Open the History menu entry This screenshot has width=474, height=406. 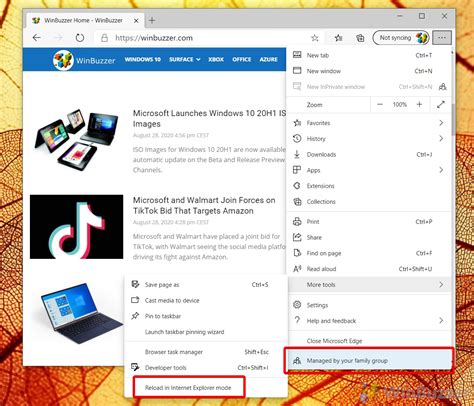(x=369, y=139)
